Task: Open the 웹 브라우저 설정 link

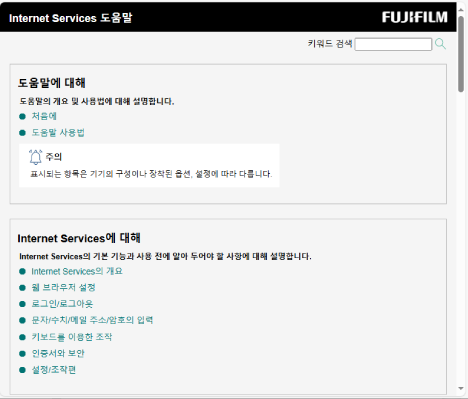Action: (64, 287)
